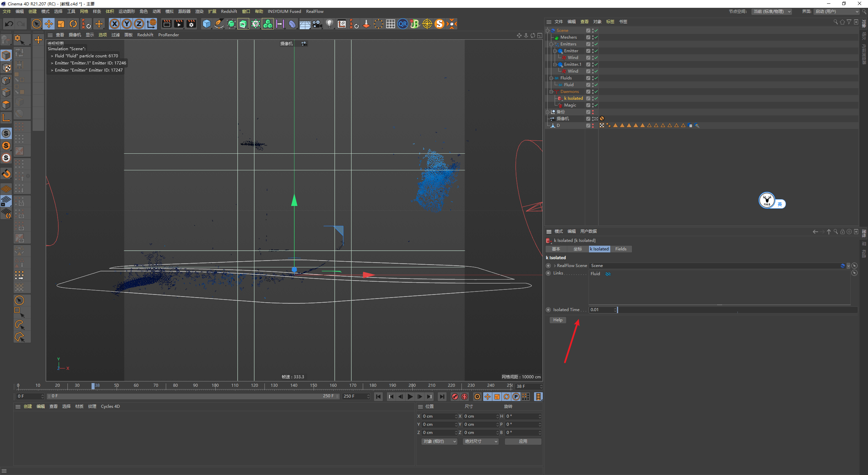Click the Help button
This screenshot has height=475, width=868.
pyautogui.click(x=557, y=320)
